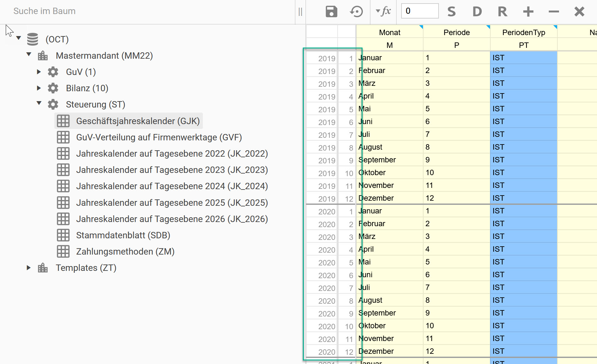This screenshot has width=597, height=364.
Task: Click the plus add icon
Action: 528,11
